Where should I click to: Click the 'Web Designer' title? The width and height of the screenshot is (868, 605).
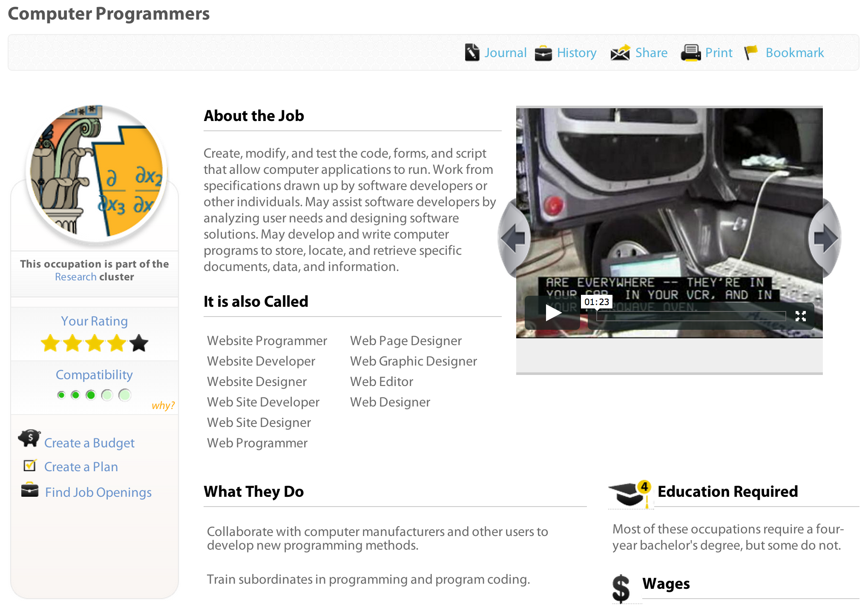coord(390,402)
